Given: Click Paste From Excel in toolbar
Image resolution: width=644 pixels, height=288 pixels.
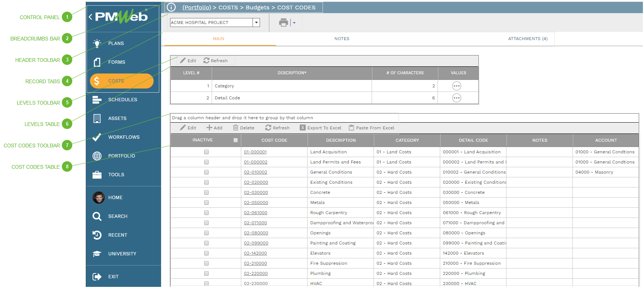Looking at the screenshot, I should pos(371,128).
